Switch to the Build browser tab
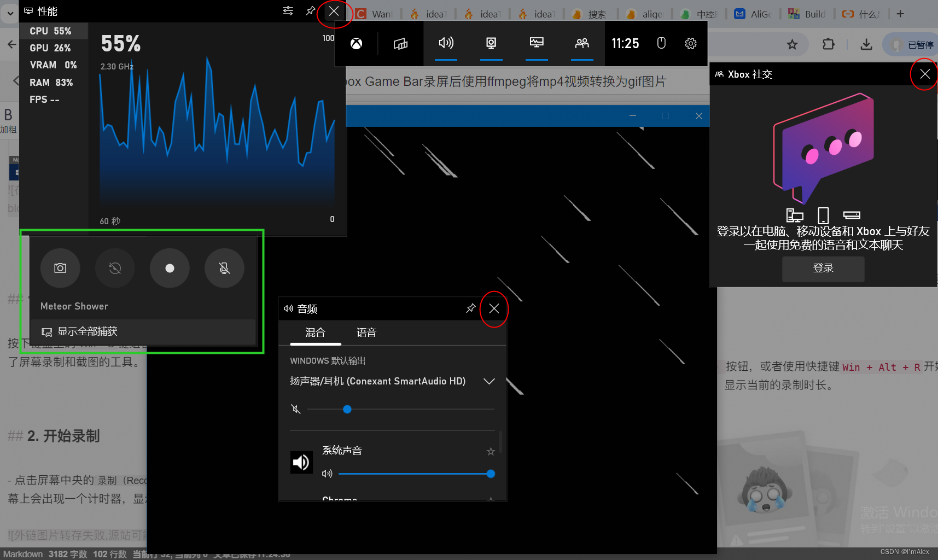 pos(808,14)
